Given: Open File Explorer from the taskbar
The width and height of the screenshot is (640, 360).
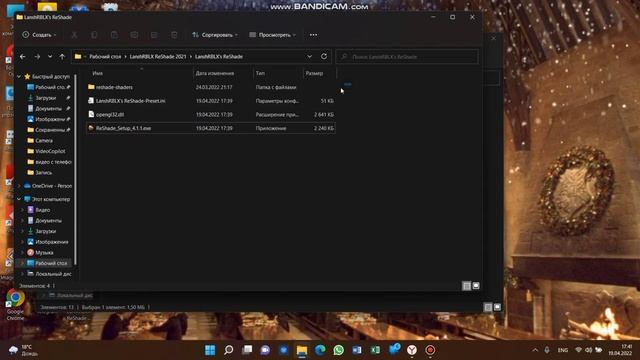Looking at the screenshot, I should (302, 350).
